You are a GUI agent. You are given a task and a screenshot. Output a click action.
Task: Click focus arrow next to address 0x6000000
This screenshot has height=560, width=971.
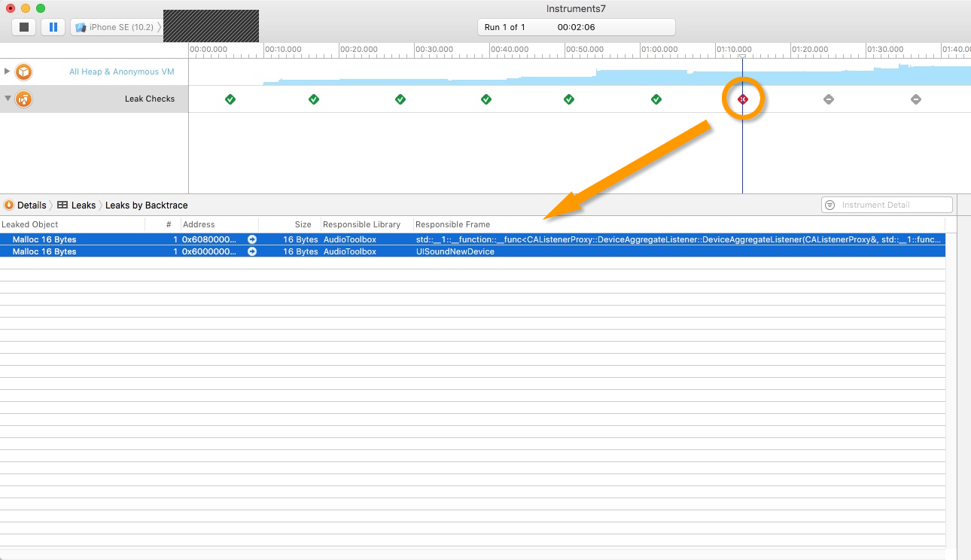point(252,251)
